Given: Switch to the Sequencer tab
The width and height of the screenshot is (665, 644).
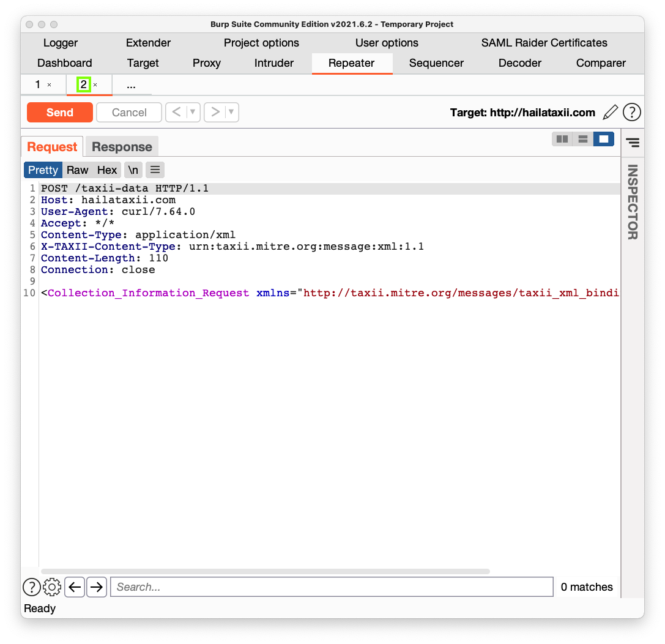Looking at the screenshot, I should pyautogui.click(x=436, y=63).
